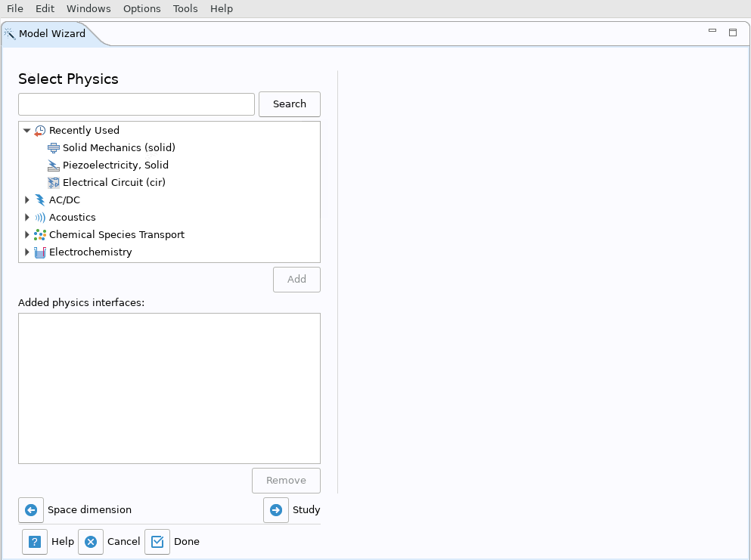
Task: Expand the Electrochemistry branch
Action: pos(27,252)
